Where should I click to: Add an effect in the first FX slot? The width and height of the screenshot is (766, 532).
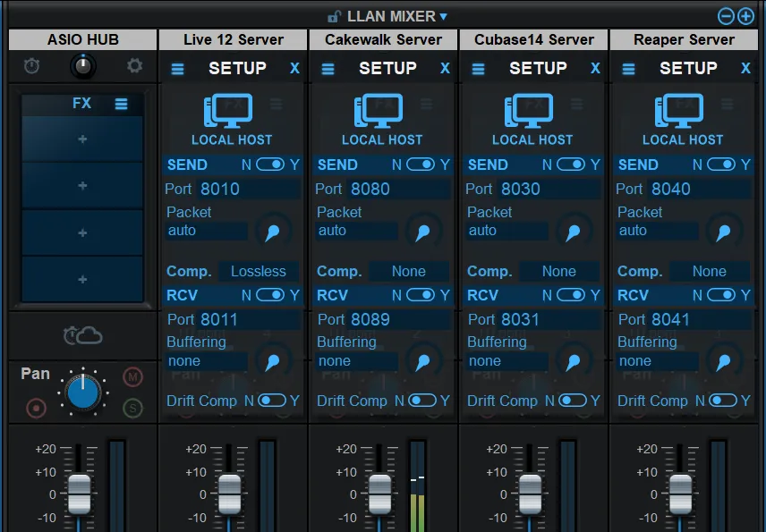tap(82, 139)
